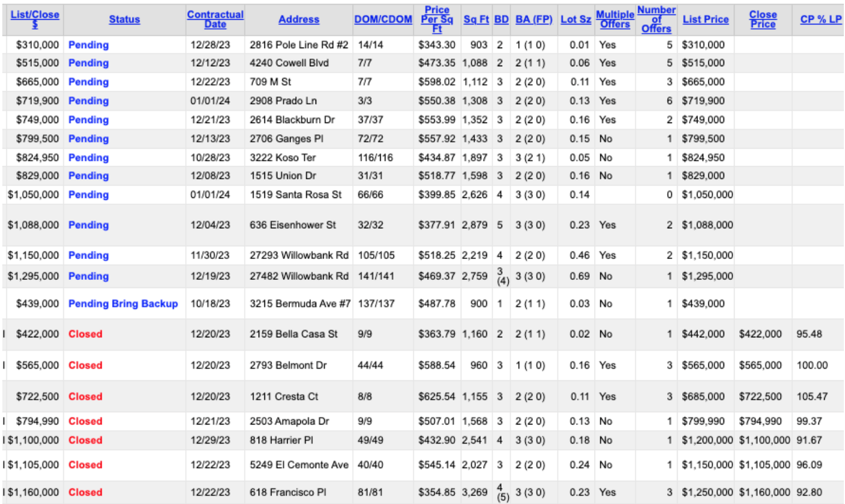Open Pending status for 1515 Union Dr
The image size is (845, 504).
tap(88, 175)
